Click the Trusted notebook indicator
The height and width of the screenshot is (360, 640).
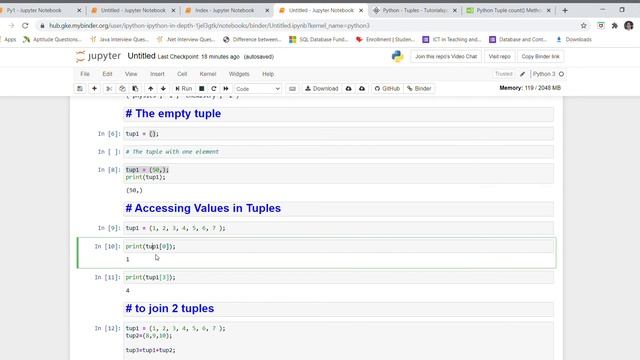coord(504,74)
